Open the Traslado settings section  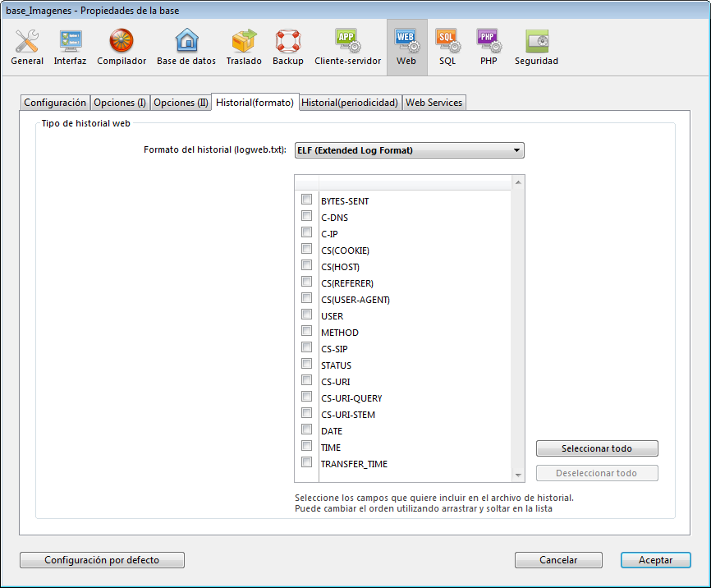pos(244,47)
